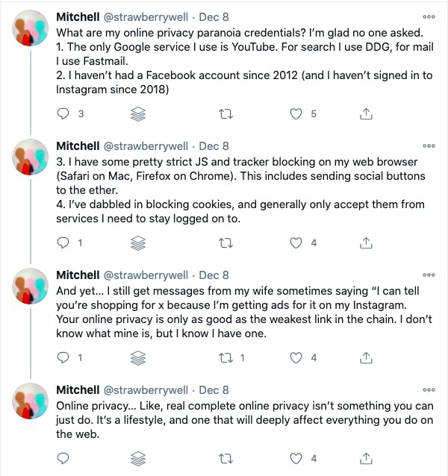Like the tweet about Safari and Firefox
The image size is (448, 476).
pyautogui.click(x=296, y=243)
